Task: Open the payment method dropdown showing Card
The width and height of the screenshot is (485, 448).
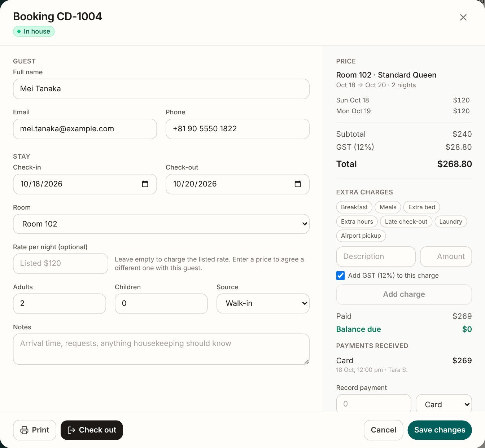Action: click(x=444, y=404)
